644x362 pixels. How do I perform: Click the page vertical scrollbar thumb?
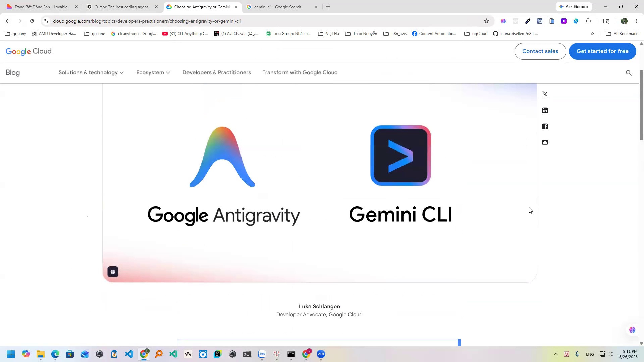pyautogui.click(x=641, y=105)
